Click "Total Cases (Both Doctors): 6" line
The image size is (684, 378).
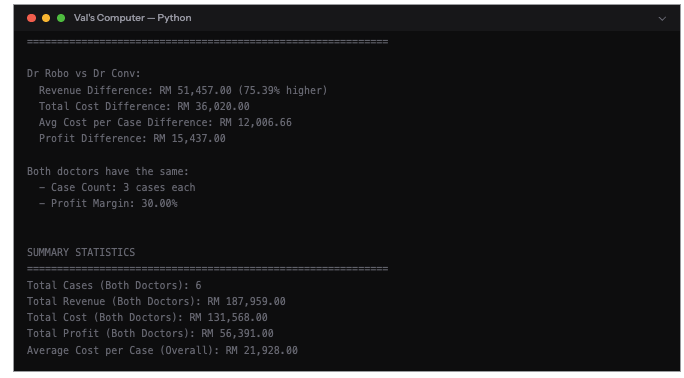pos(114,286)
